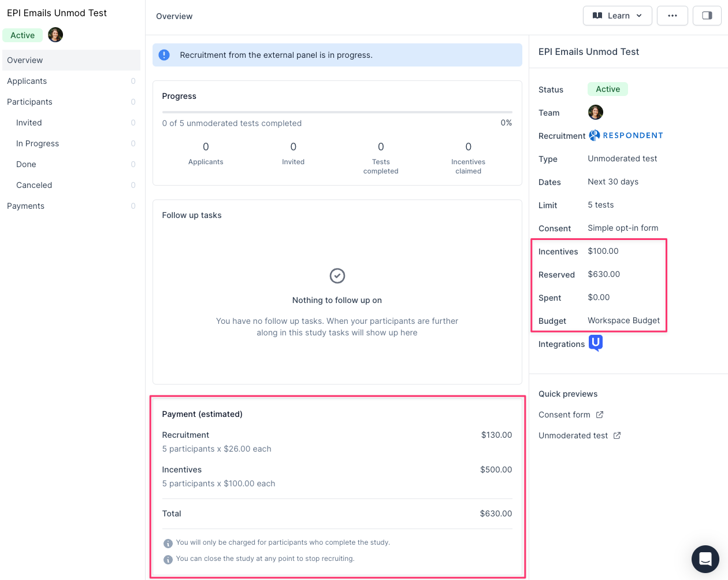Click the Team member avatar in details
Screen dimensions: 728x580
(x=595, y=112)
